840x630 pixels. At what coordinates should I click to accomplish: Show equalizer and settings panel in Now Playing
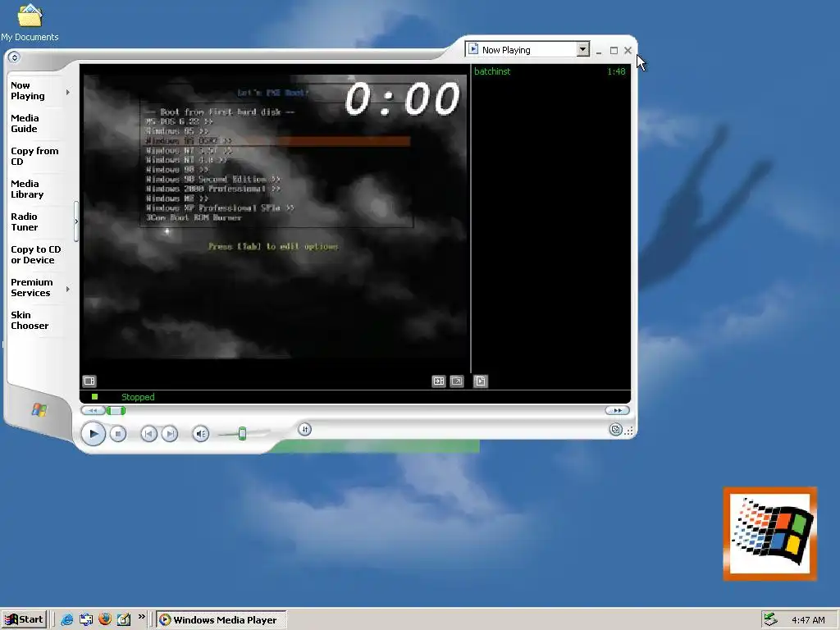pyautogui.click(x=89, y=381)
